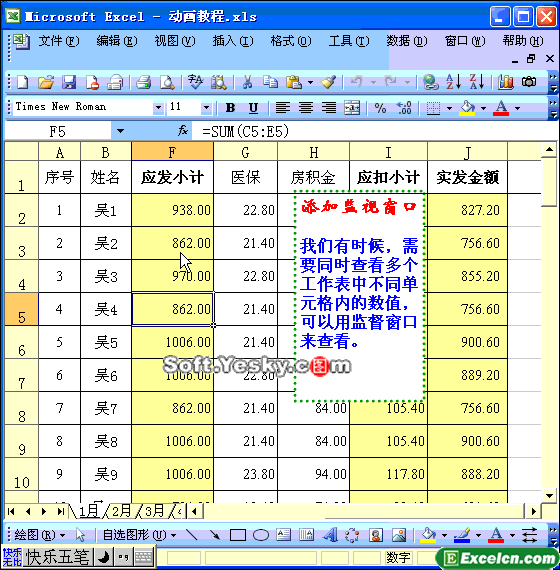Toggle the IME soft keyboard icon

pyautogui.click(x=143, y=557)
